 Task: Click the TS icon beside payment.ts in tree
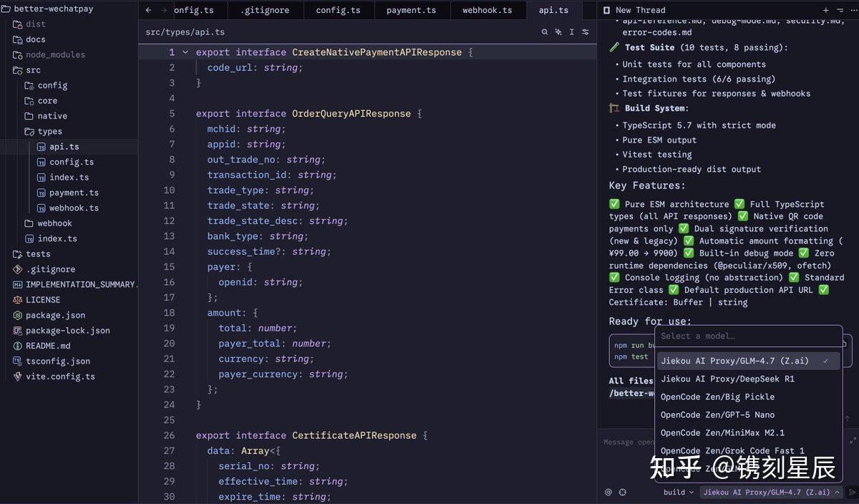coord(41,193)
